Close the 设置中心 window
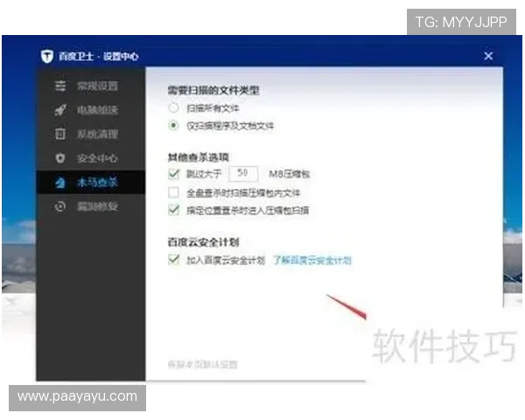This screenshot has height=420, width=525. point(488,56)
